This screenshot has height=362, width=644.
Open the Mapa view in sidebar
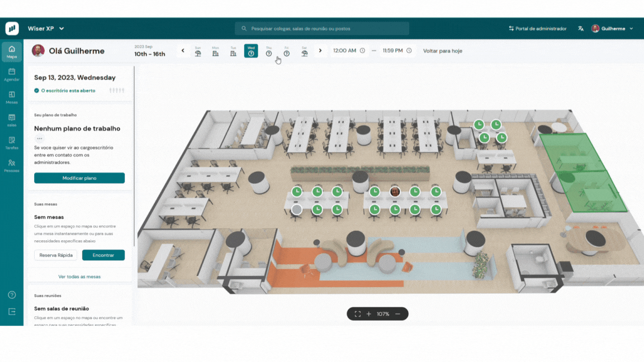click(12, 52)
